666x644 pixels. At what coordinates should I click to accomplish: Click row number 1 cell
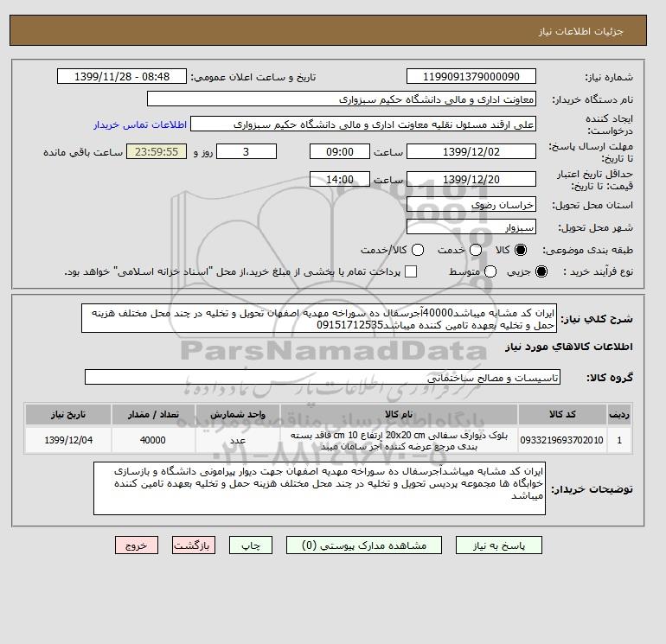619,440
